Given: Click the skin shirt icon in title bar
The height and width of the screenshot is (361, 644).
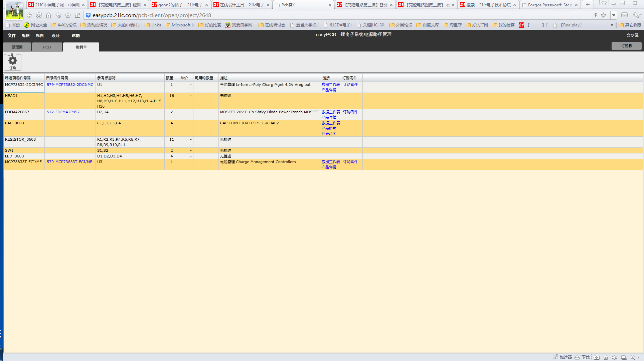Looking at the screenshot, I should point(604,3).
